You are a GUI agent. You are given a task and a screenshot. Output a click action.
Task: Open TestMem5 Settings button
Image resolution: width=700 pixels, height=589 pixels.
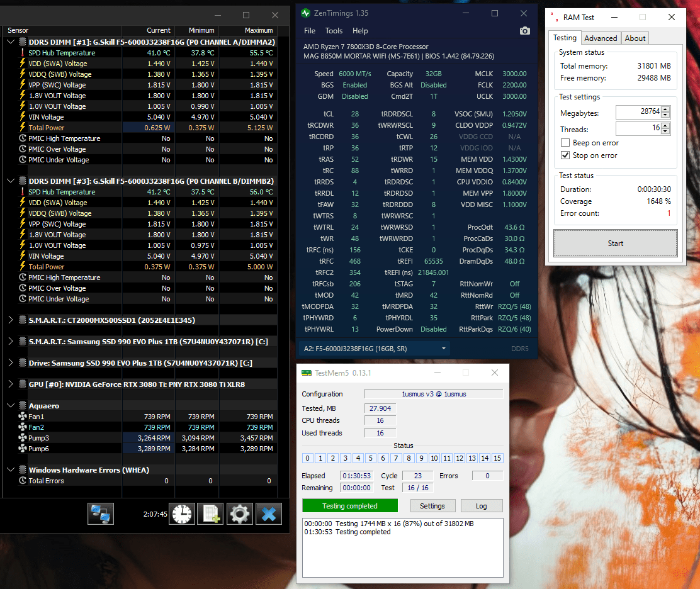point(432,505)
